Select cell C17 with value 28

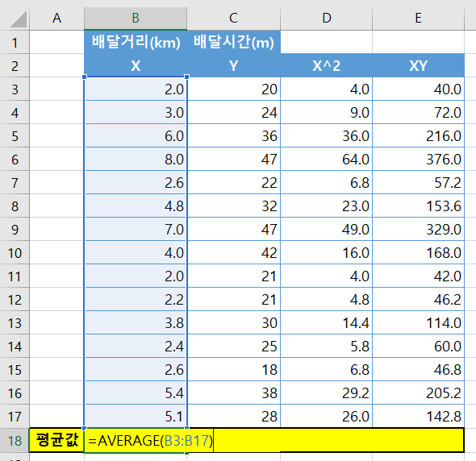point(233,416)
